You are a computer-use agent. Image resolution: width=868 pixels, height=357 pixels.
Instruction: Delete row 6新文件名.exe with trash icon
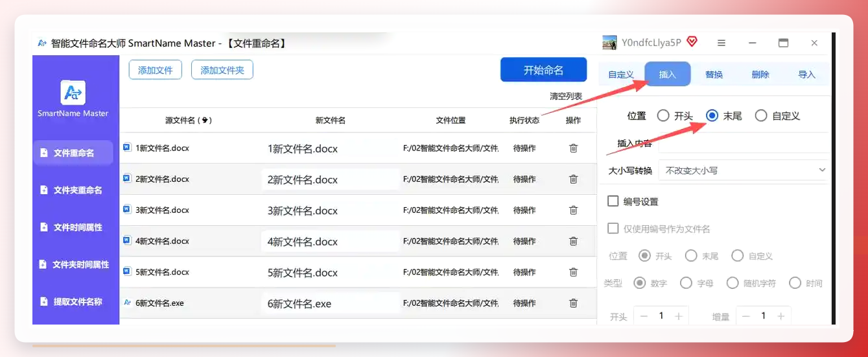pyautogui.click(x=573, y=303)
